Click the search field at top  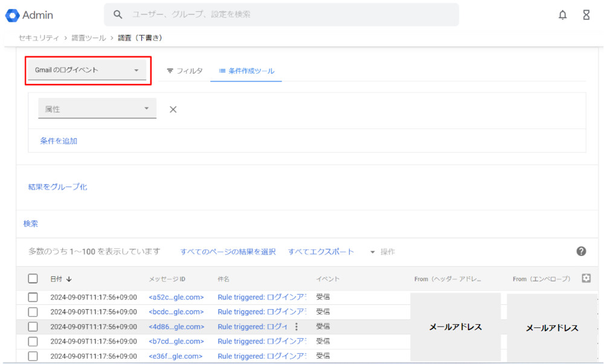[281, 14]
